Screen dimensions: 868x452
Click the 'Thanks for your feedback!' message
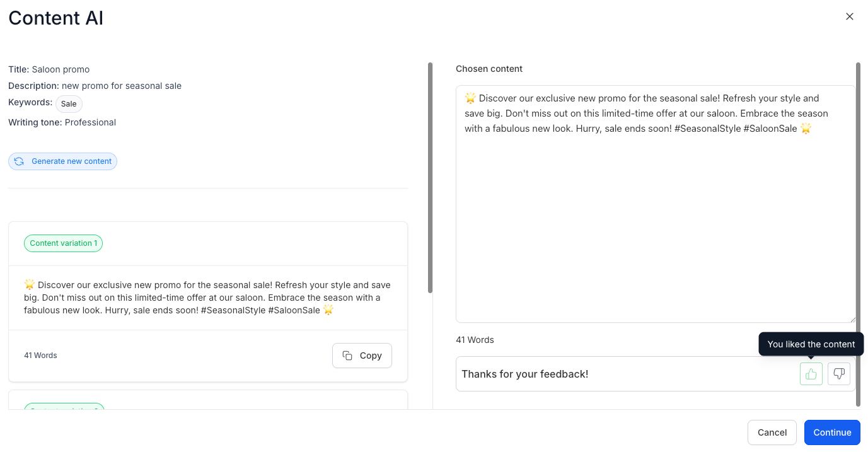click(x=524, y=374)
